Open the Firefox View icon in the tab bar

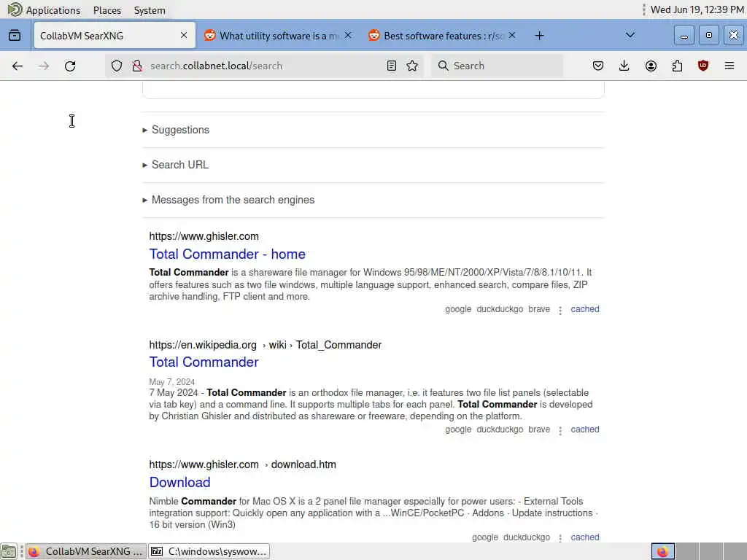(x=15, y=35)
